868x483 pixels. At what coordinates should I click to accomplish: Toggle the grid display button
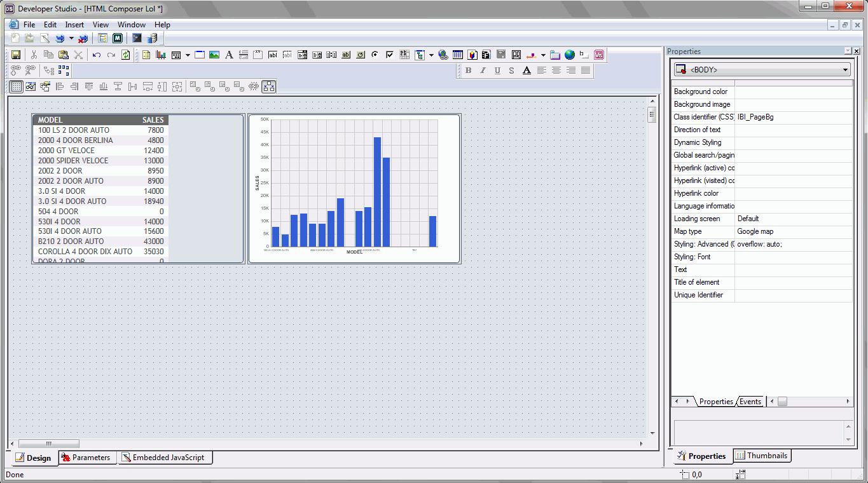tap(17, 86)
